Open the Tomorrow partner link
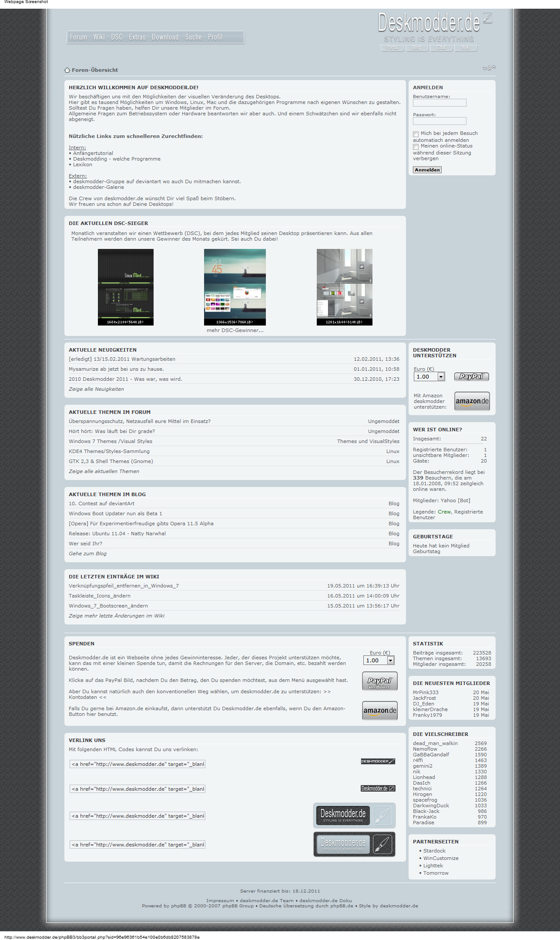 coord(436,873)
